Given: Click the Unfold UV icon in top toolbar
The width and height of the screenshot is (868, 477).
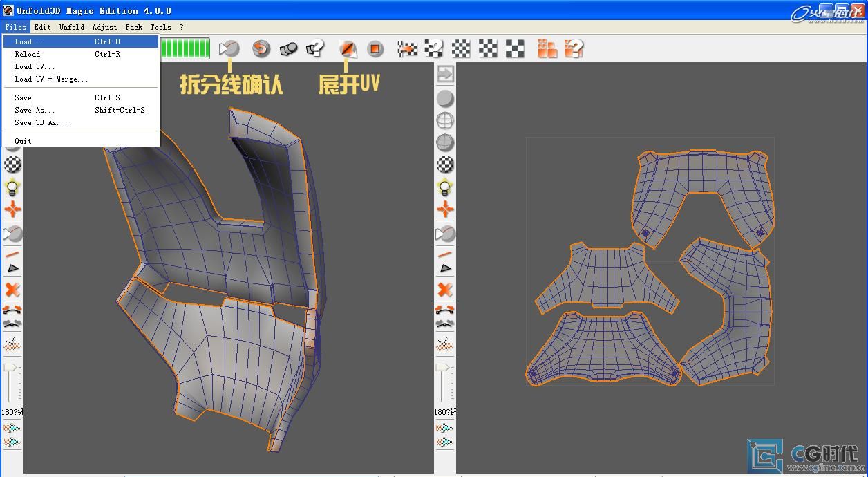Looking at the screenshot, I should 348,48.
